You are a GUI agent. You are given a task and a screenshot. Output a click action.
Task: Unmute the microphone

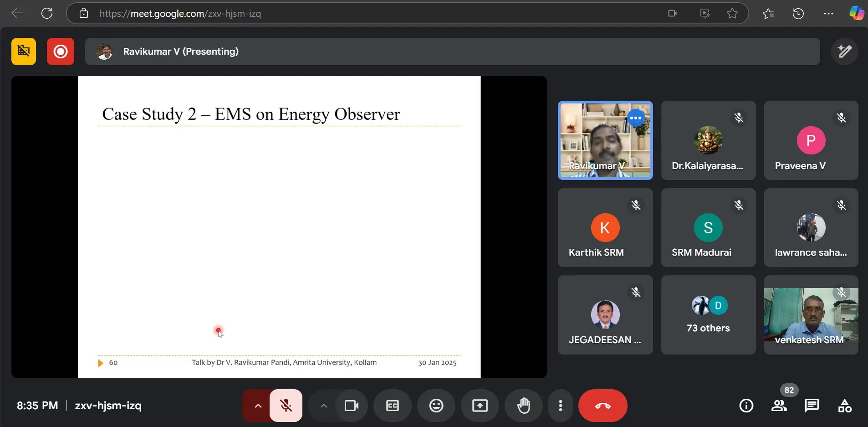point(286,406)
